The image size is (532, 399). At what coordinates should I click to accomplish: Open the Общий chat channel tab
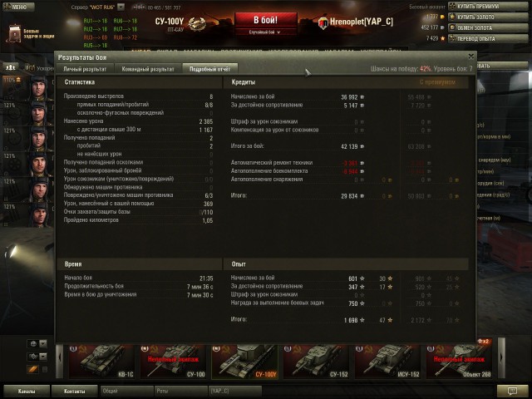[127, 391]
